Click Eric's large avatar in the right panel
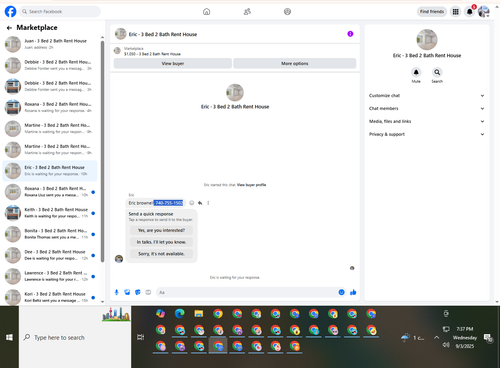 point(427,40)
